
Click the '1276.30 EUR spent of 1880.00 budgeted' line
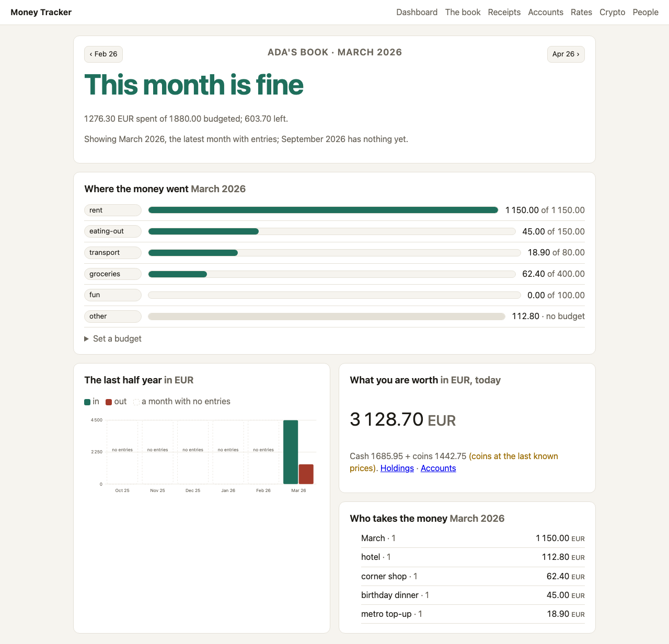pyautogui.click(x=186, y=119)
